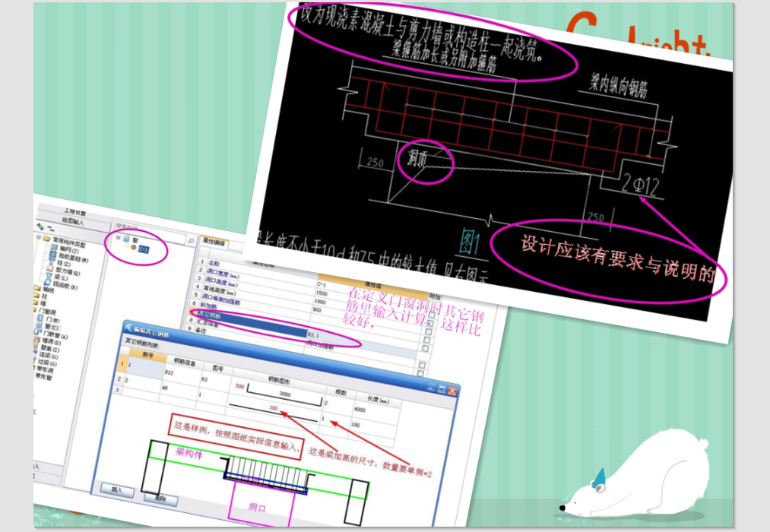Tick the 附加 checkbox for 洞口宽度 row
Screen dimensions: 770x532
[431, 315]
